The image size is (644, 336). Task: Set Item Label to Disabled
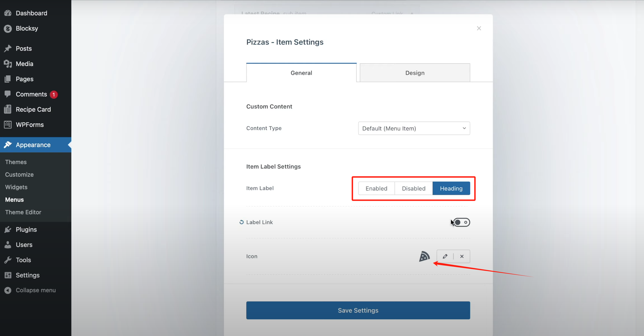(x=413, y=188)
